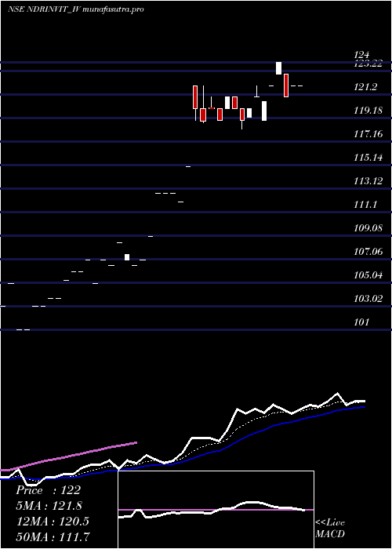
Task: Click the 103.02 price axis label
Action: click(368, 299)
